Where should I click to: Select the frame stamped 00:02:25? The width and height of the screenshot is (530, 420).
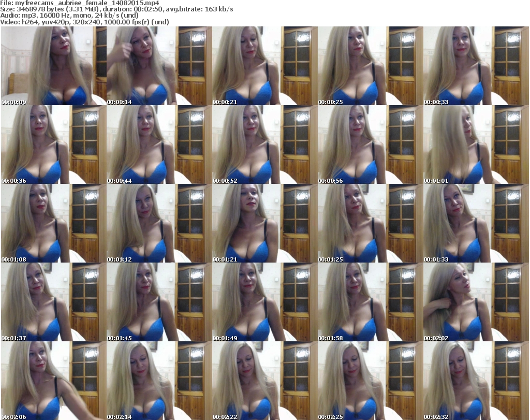(x=371, y=381)
